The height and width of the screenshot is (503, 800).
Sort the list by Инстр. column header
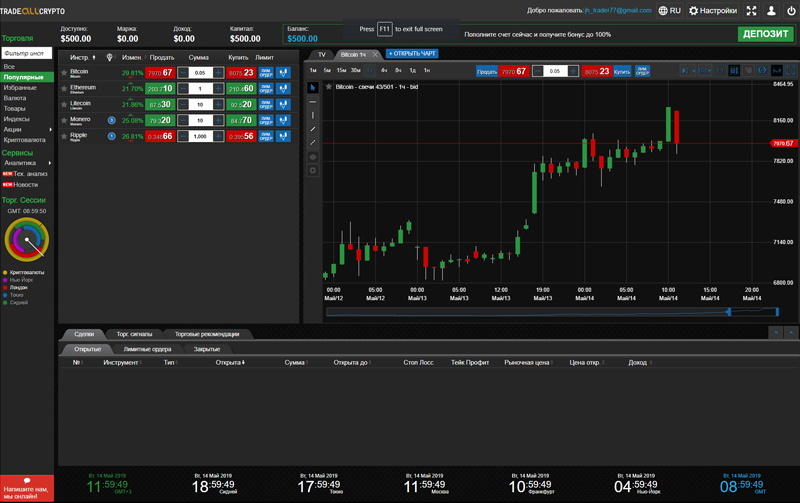[x=82, y=58]
